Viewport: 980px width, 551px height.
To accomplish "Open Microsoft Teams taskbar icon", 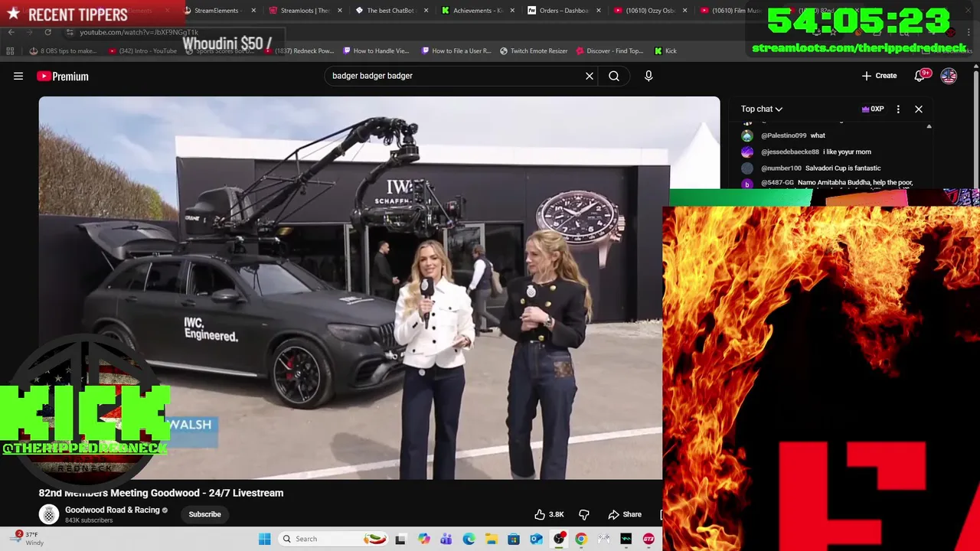I will 446,539.
